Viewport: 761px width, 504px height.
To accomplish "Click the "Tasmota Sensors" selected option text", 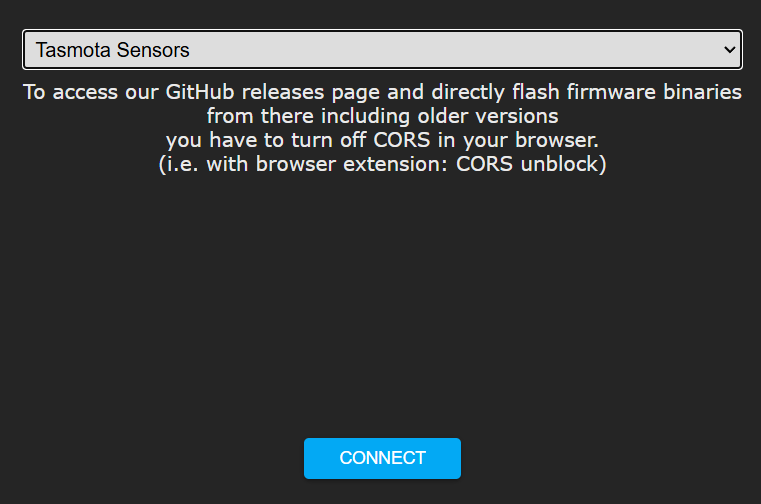I will [x=113, y=49].
